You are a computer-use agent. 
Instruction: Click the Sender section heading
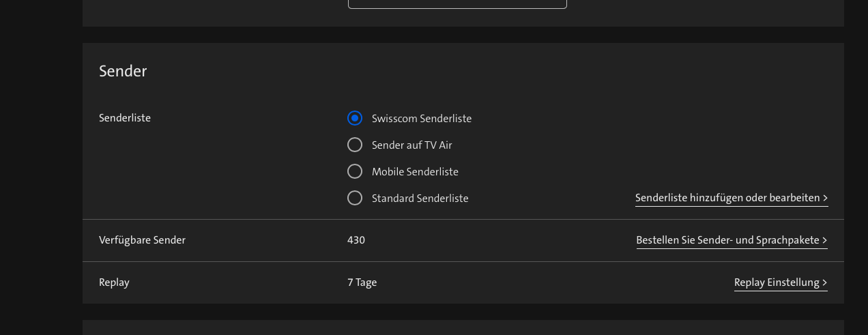tap(123, 71)
